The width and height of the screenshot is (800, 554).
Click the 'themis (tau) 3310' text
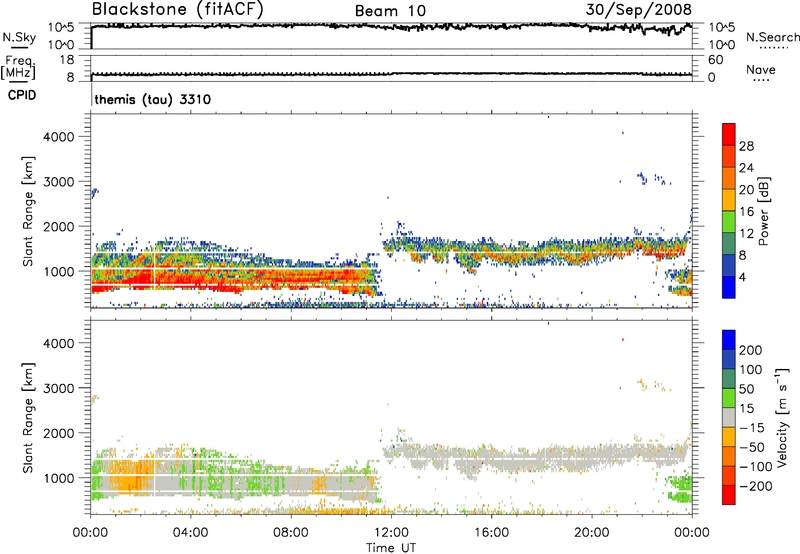pos(153,99)
